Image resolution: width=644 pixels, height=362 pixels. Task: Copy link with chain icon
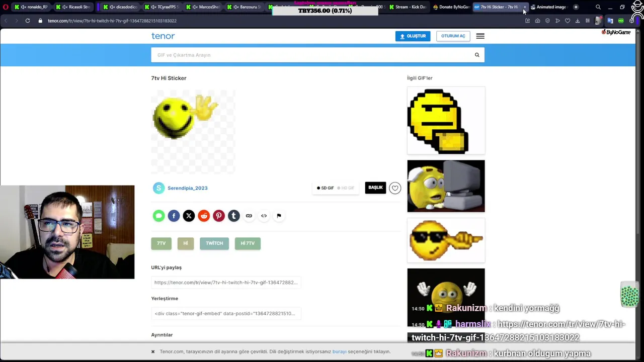(249, 216)
